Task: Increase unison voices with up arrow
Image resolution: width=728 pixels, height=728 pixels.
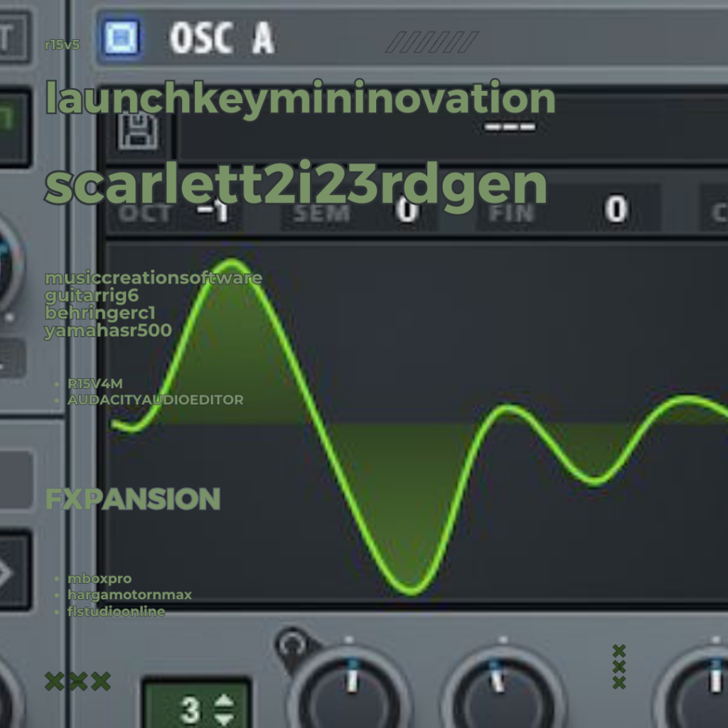Action: (224, 700)
